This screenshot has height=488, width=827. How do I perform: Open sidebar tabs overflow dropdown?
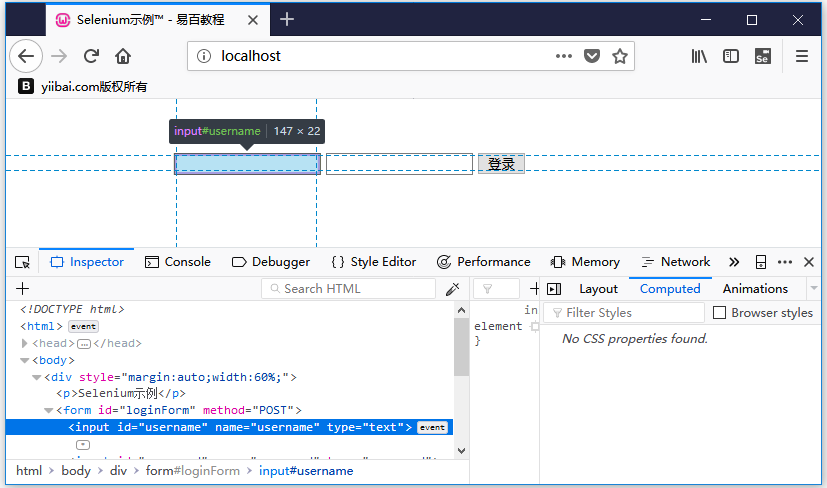813,289
